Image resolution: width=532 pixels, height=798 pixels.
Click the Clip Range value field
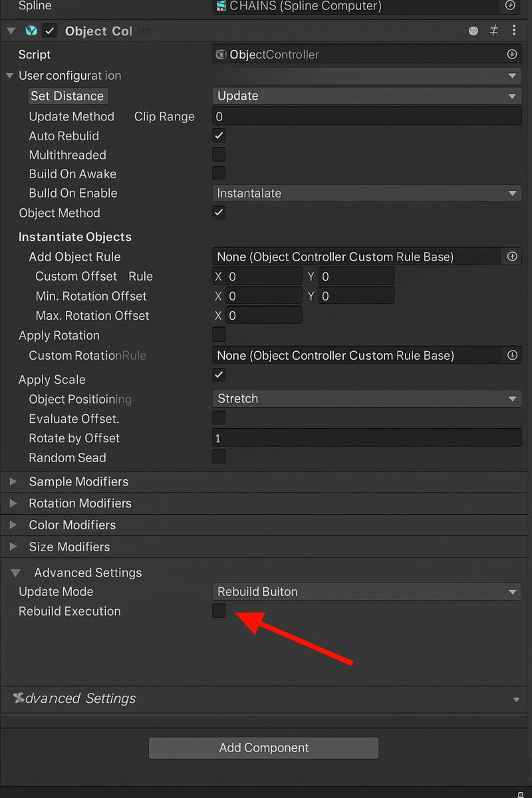367,116
